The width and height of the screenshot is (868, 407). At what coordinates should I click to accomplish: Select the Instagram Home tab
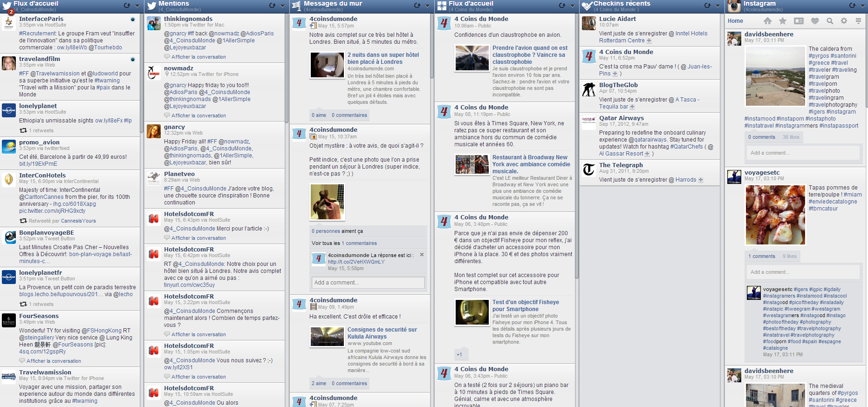[735, 21]
